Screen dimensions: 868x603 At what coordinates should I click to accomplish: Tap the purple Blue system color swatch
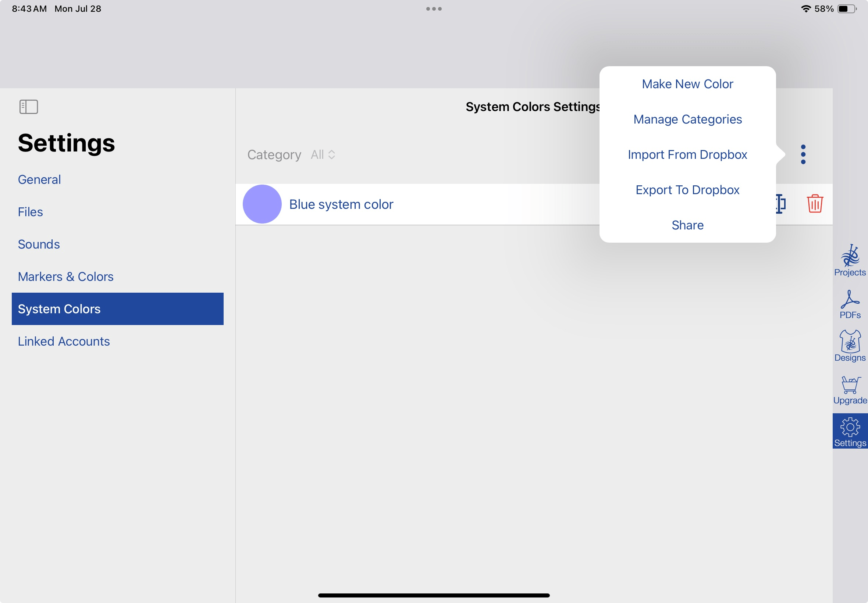tap(262, 204)
